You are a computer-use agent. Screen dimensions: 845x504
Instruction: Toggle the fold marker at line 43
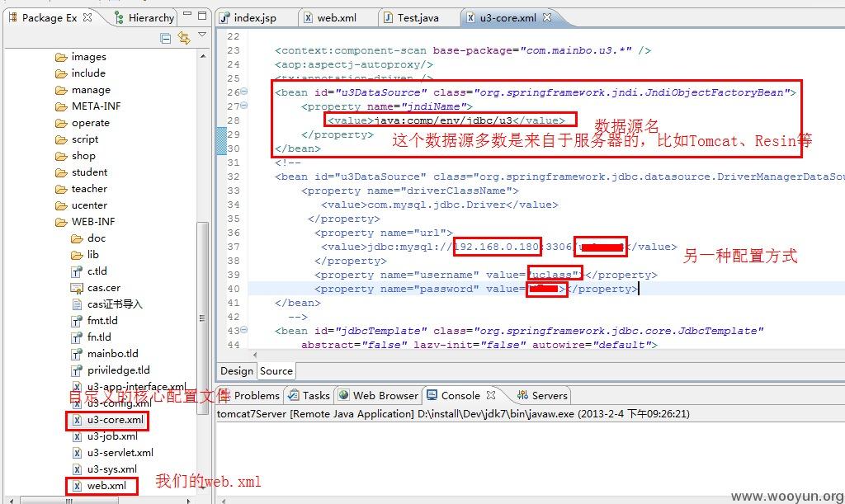pos(243,330)
